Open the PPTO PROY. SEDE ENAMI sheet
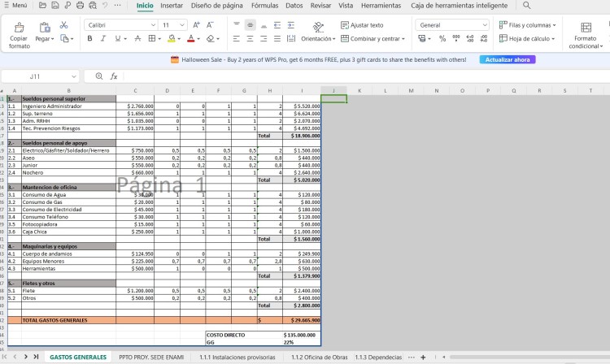Screen dimensions: 610x364 coord(151,357)
